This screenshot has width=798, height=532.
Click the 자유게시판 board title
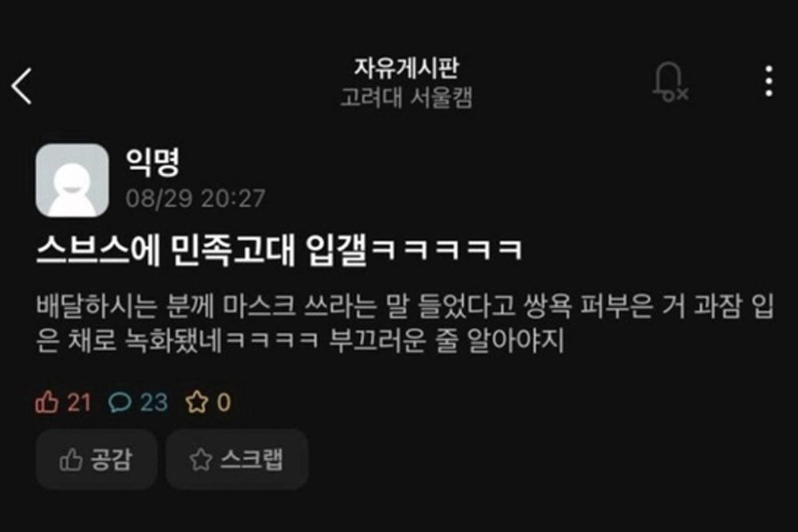point(406,68)
